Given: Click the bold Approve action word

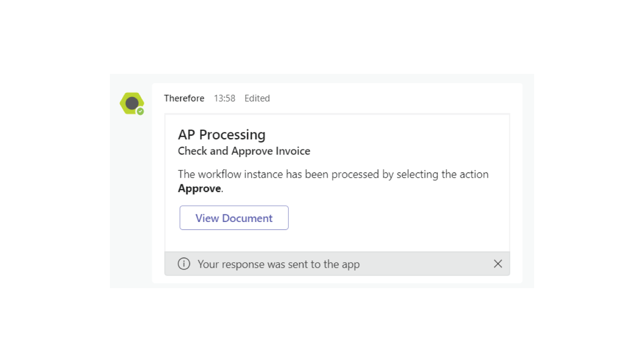Looking at the screenshot, I should 199,189.
